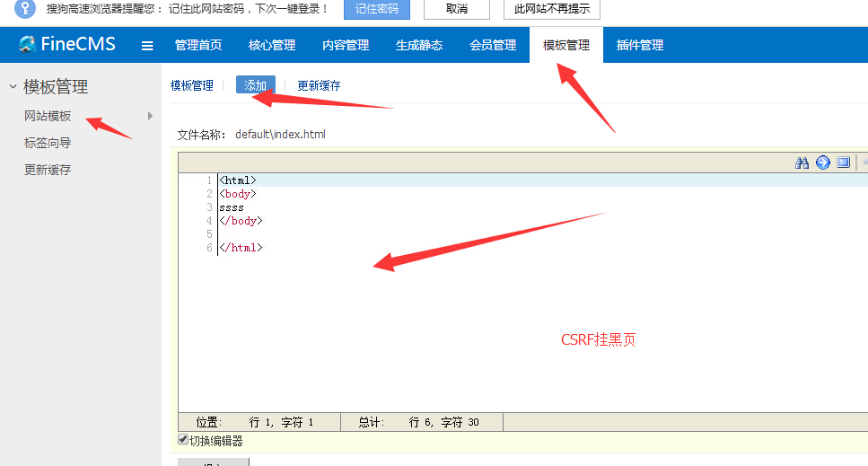Screen dimensions: 868x466
Task: Click the </html> line in editor
Action: point(241,248)
